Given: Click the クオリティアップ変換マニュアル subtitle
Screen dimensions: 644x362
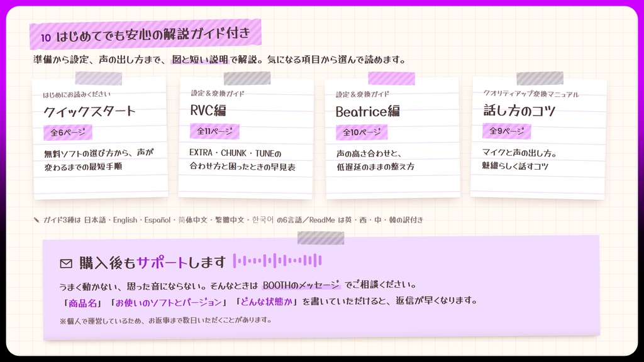Looking at the screenshot, I should (531, 94).
